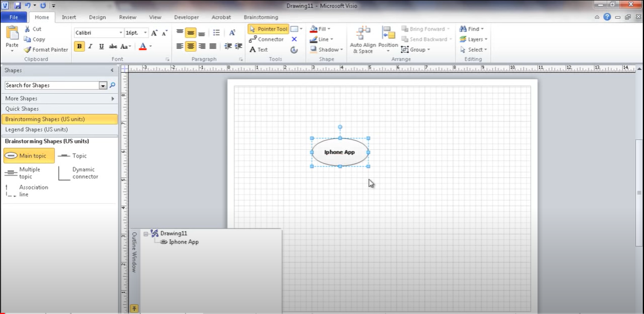Viewport: 644px width, 314px height.
Task: Cut the selected shape
Action: tap(33, 29)
